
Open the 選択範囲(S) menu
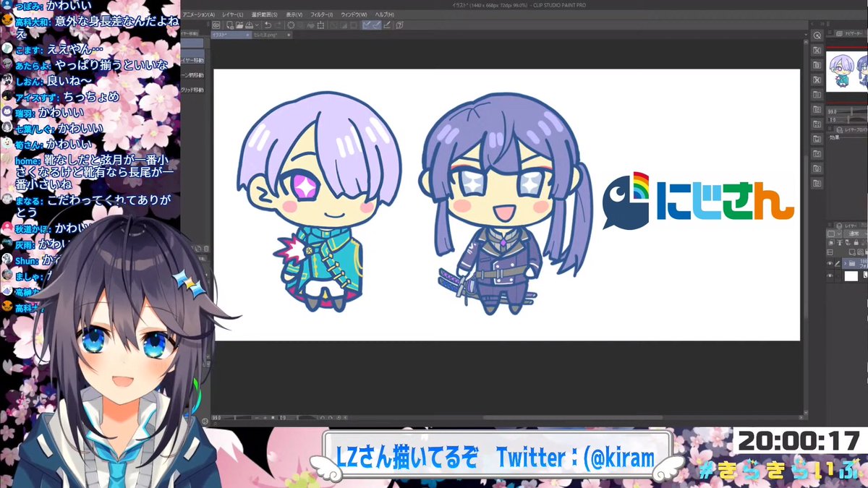coord(264,14)
